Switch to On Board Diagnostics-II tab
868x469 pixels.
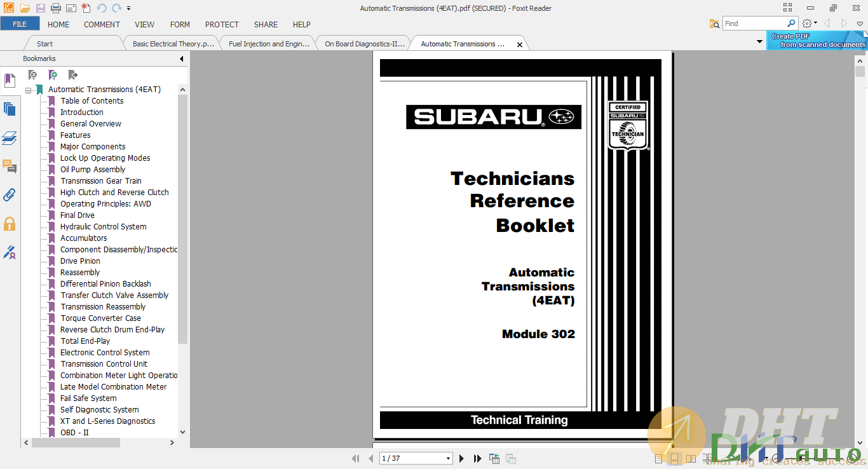(x=365, y=44)
